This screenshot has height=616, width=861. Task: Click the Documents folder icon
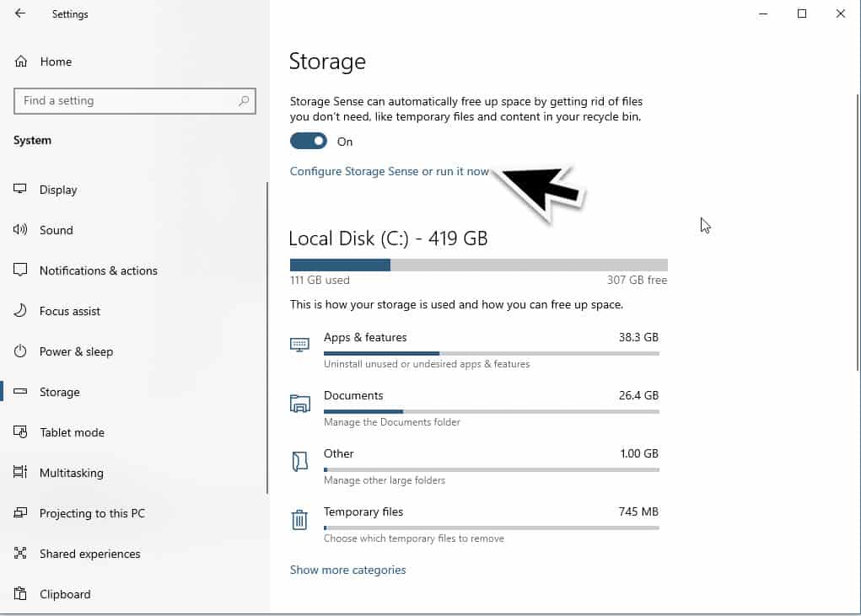[299, 403]
